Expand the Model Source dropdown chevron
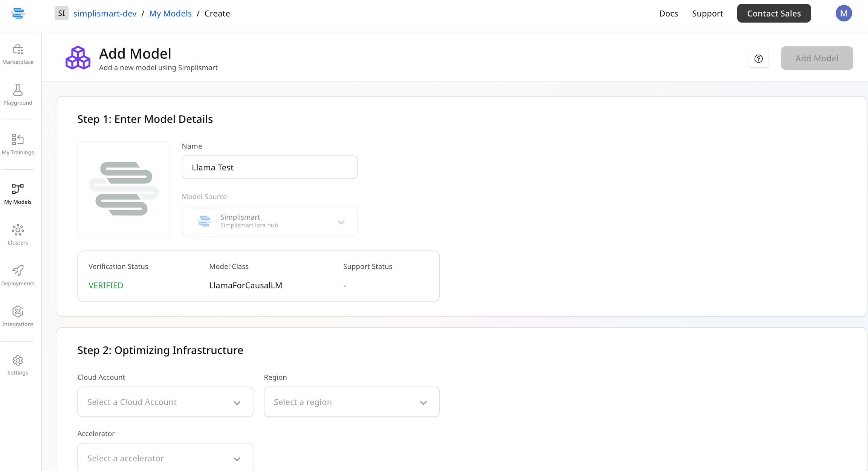868x471 pixels. [x=341, y=222]
